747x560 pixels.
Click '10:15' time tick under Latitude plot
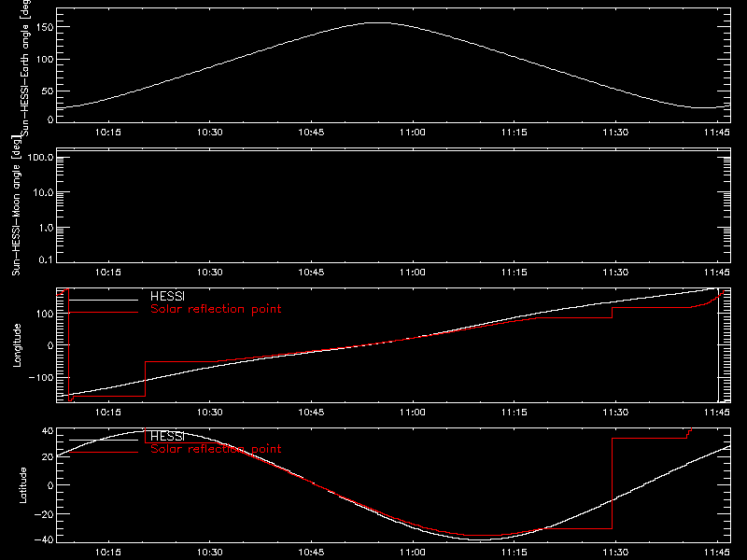pyautogui.click(x=108, y=553)
